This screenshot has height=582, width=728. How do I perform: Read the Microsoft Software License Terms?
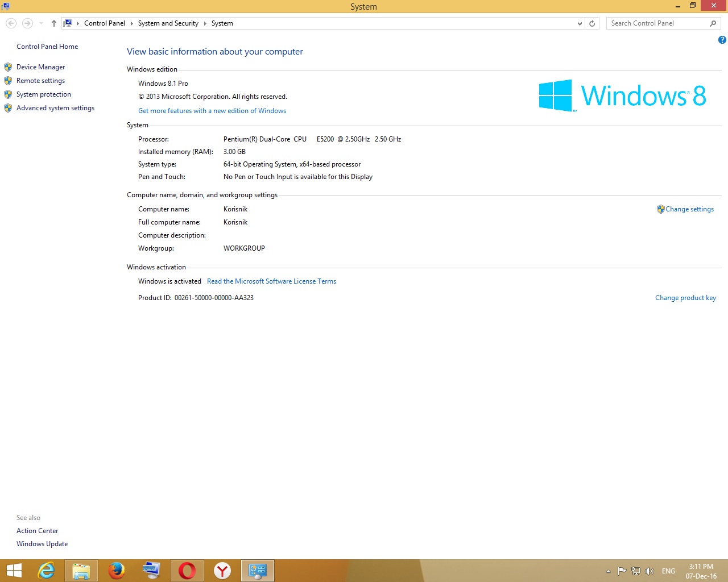click(x=271, y=281)
